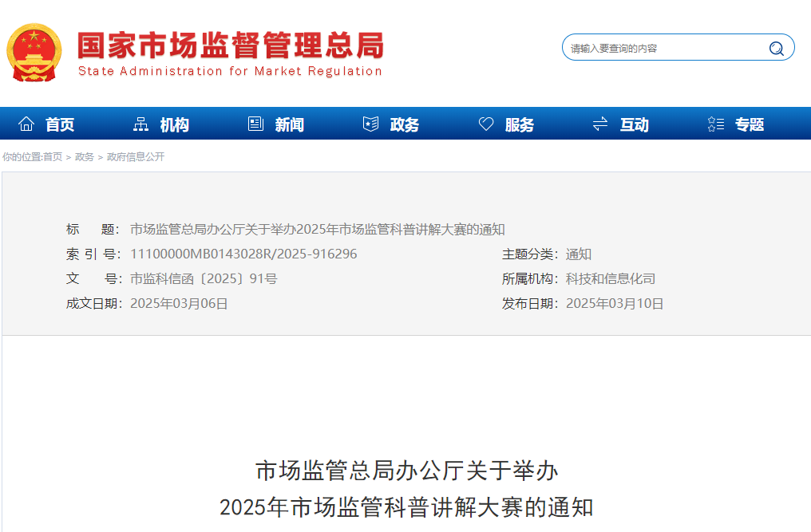The width and height of the screenshot is (811, 532).
Task: Open the 政务 menu item
Action: (405, 124)
